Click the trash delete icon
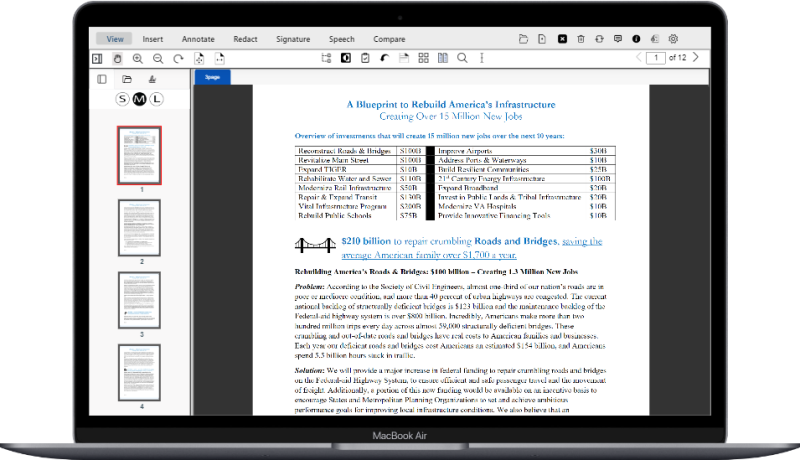The width and height of the screenshot is (800, 460). tap(579, 39)
